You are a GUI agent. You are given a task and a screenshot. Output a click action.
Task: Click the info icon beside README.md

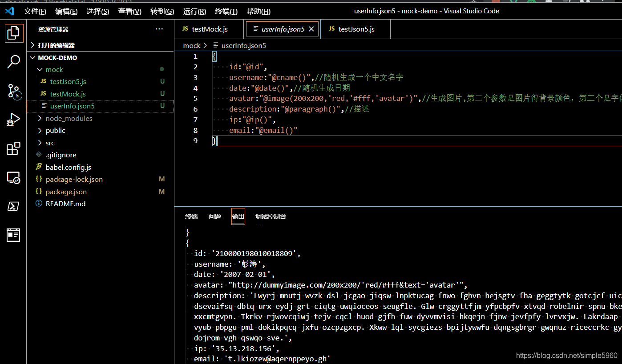(39, 204)
